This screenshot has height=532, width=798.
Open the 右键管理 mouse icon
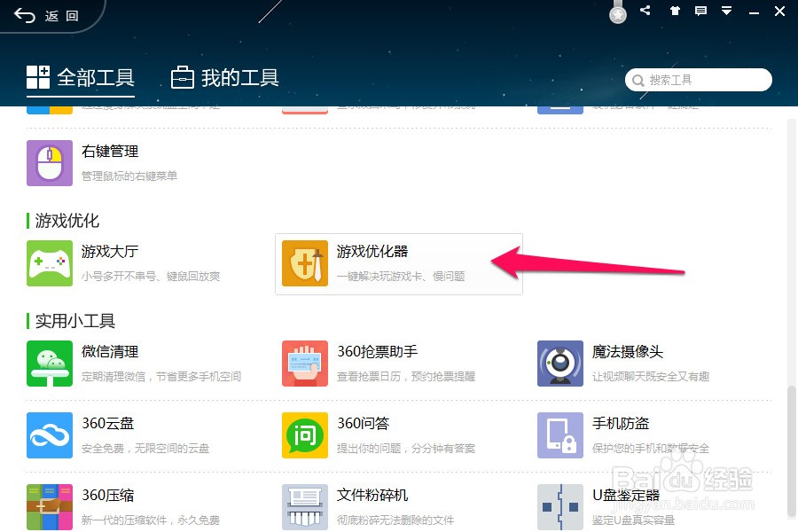50,163
